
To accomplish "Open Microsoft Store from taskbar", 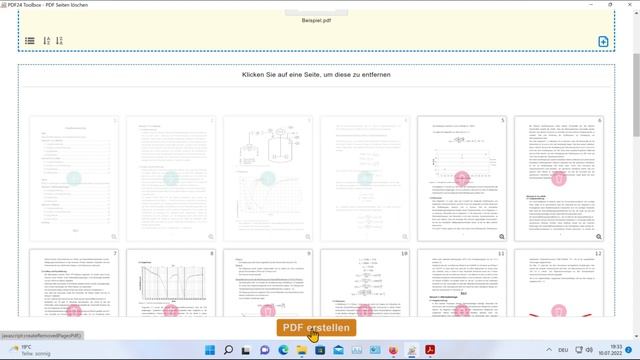I will (320, 350).
